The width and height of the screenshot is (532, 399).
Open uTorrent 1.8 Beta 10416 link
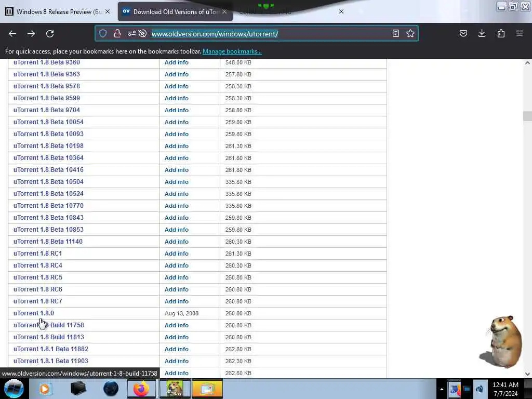click(x=48, y=170)
